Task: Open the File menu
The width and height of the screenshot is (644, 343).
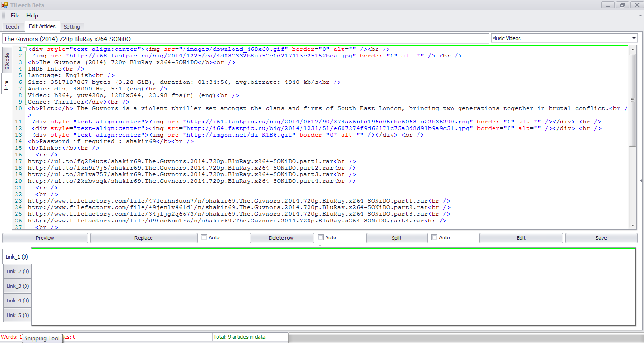Action: point(15,16)
